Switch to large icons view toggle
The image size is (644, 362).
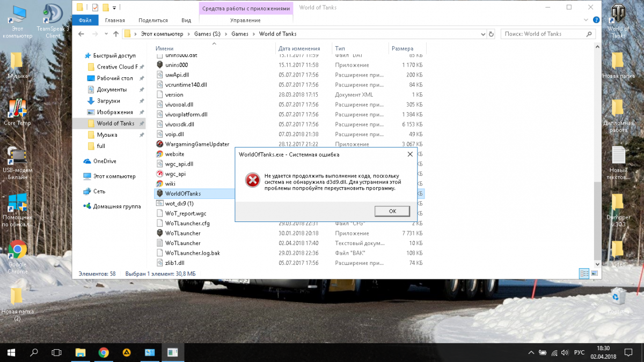pos(594,274)
